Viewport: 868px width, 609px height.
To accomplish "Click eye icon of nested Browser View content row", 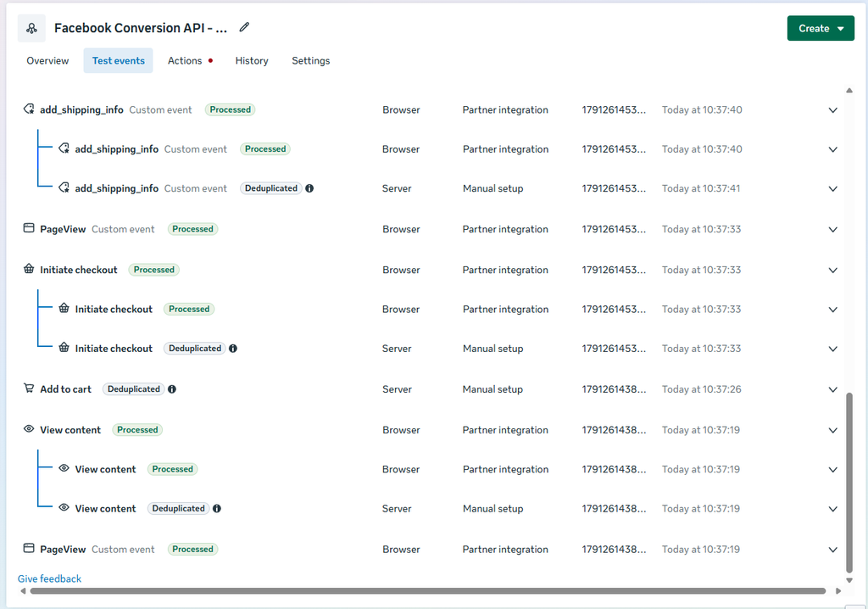I will pos(64,468).
